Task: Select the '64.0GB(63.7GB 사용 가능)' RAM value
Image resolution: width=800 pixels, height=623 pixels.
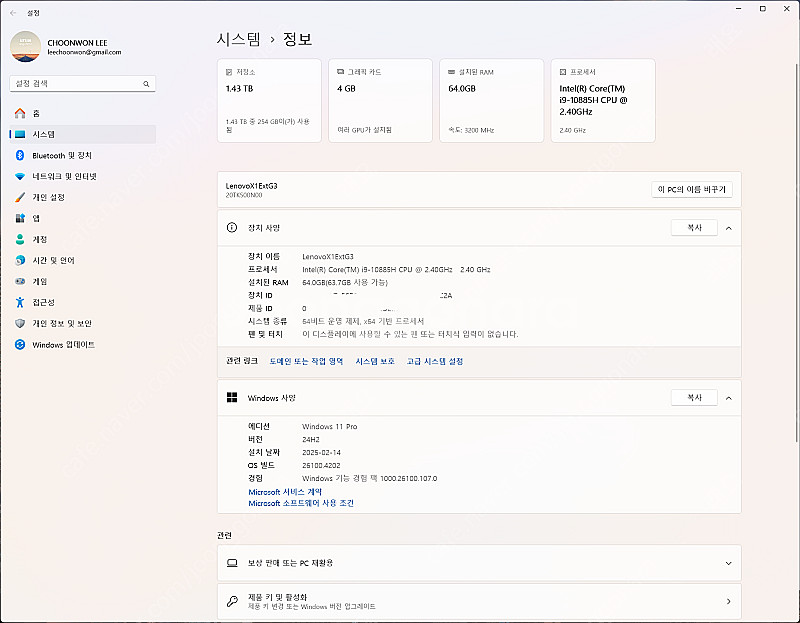Action: click(345, 282)
